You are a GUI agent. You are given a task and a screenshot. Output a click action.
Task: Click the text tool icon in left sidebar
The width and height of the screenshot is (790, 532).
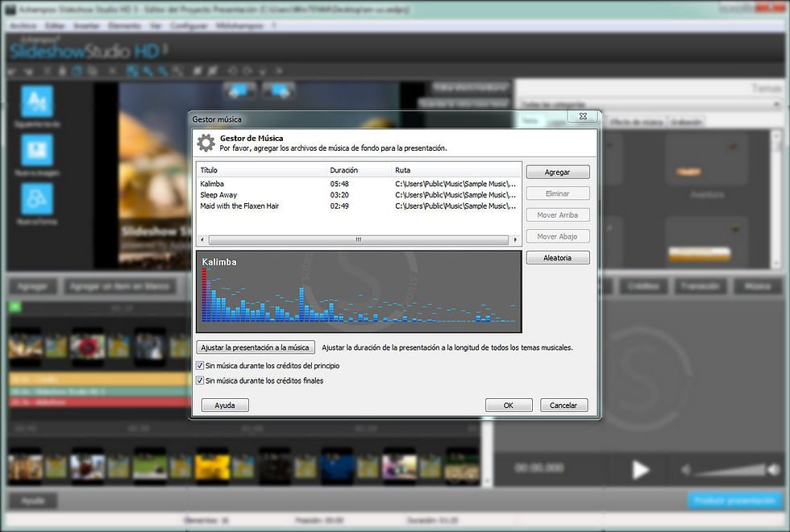click(37, 102)
